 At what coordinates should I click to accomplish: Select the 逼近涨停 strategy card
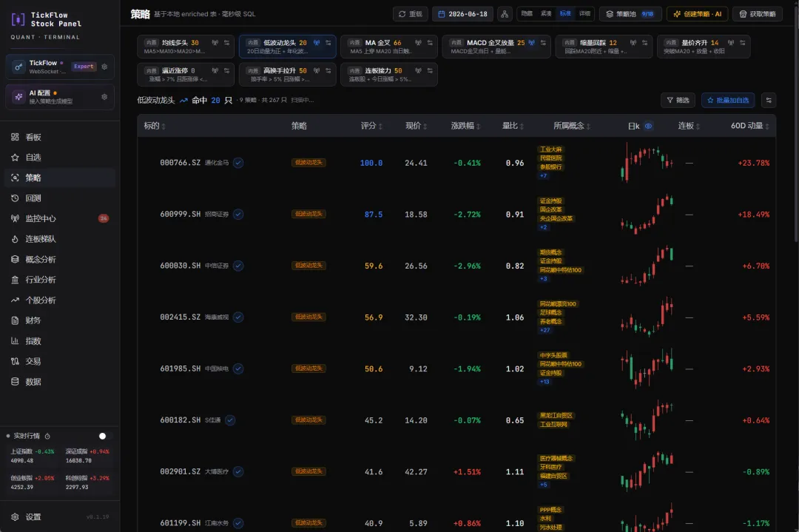pyautogui.click(x=186, y=75)
